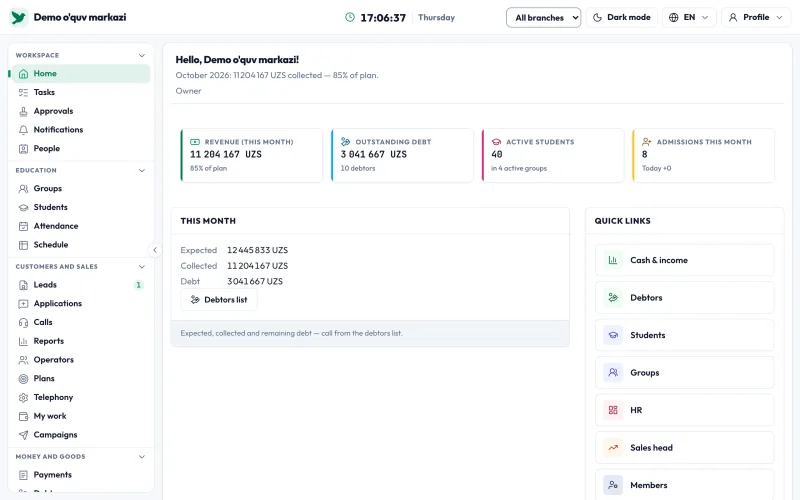Click the 10 debtors text
The width and height of the screenshot is (800, 500).
click(358, 168)
